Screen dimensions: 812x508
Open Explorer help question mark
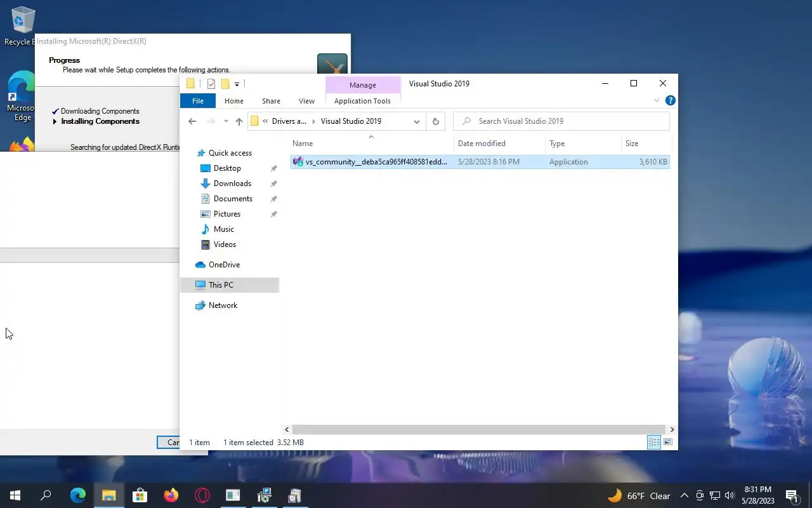coord(671,100)
